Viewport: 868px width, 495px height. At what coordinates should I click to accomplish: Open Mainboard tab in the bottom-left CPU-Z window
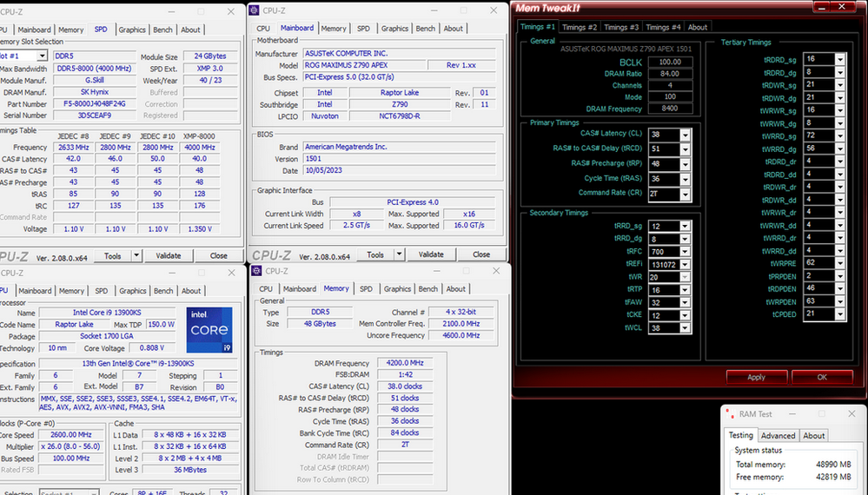[x=35, y=290]
